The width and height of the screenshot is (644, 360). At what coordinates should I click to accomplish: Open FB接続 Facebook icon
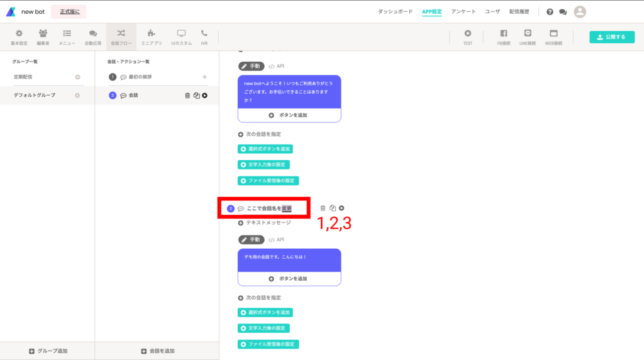click(504, 34)
